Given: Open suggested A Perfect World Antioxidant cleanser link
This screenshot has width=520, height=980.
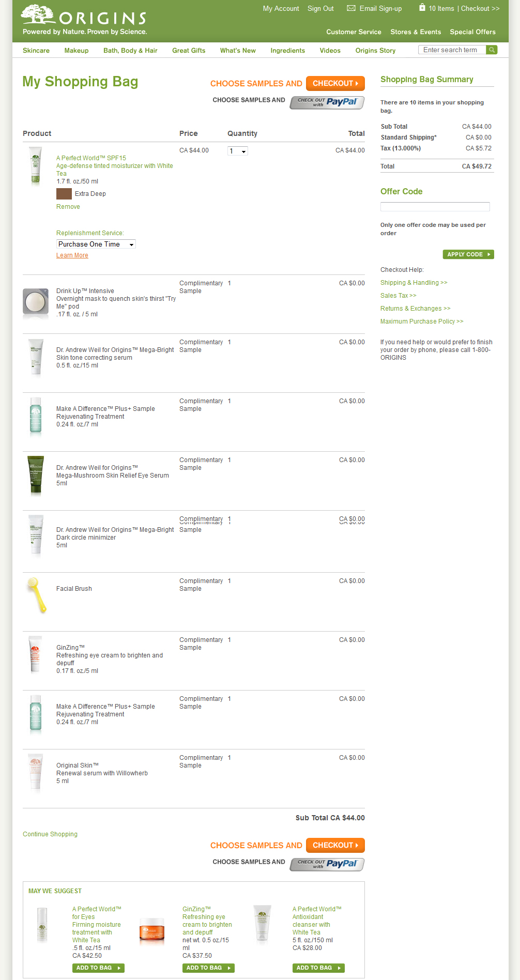Looking at the screenshot, I should point(317,921).
